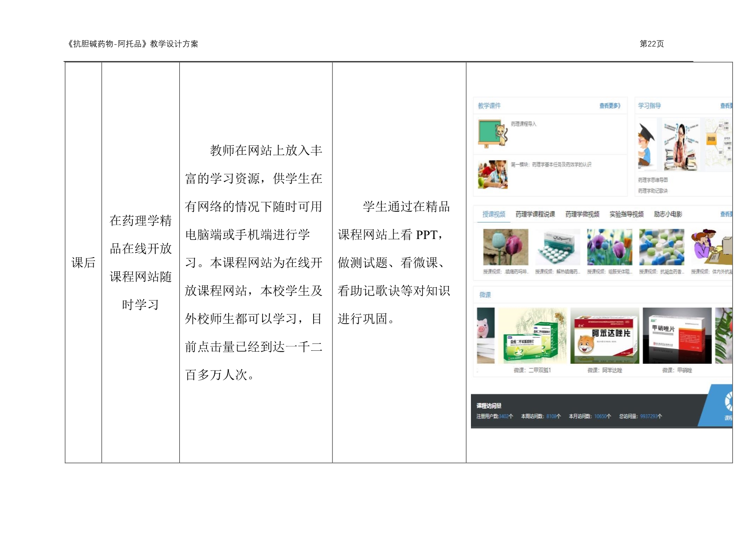The width and height of the screenshot is (756, 535).
Task: Open 第一模块 药理学基本任务 courseware link
Action: (551, 164)
